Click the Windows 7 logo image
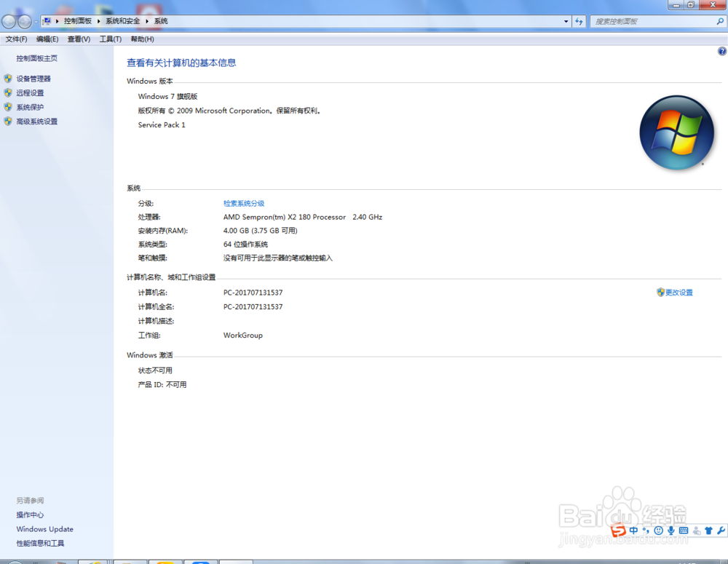728x564 pixels. (676, 132)
